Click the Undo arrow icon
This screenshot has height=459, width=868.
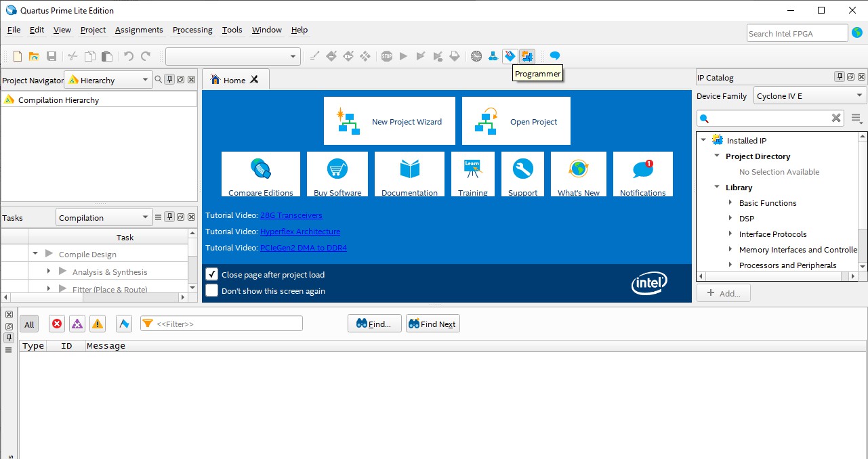[x=129, y=56]
